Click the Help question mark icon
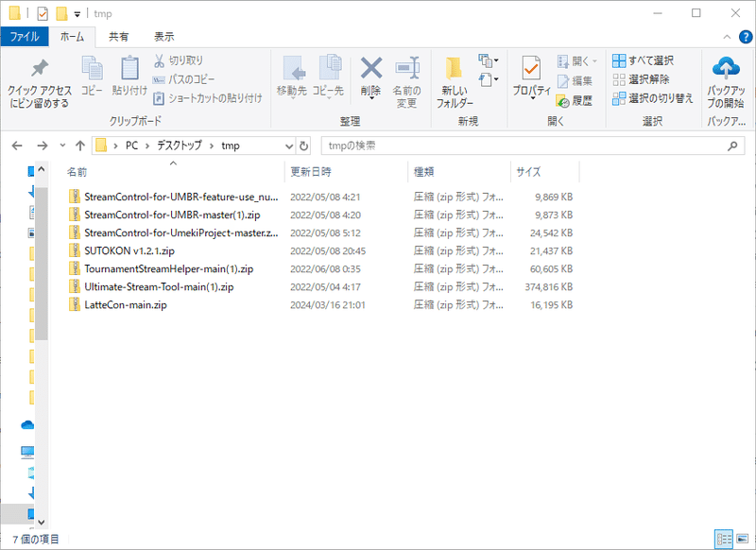Screen dimensions: 756x550 [746, 37]
